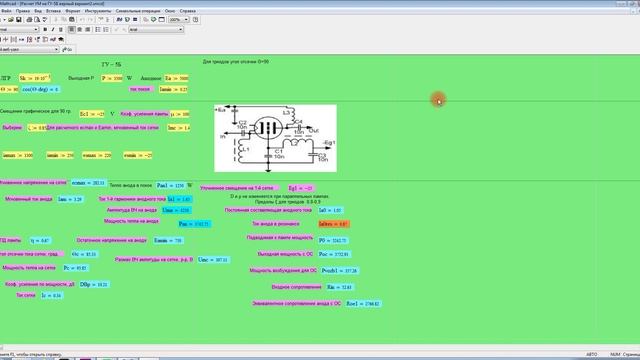640x360 pixels.
Task: Select the Ea anode voltage definition
Action: 176,78
